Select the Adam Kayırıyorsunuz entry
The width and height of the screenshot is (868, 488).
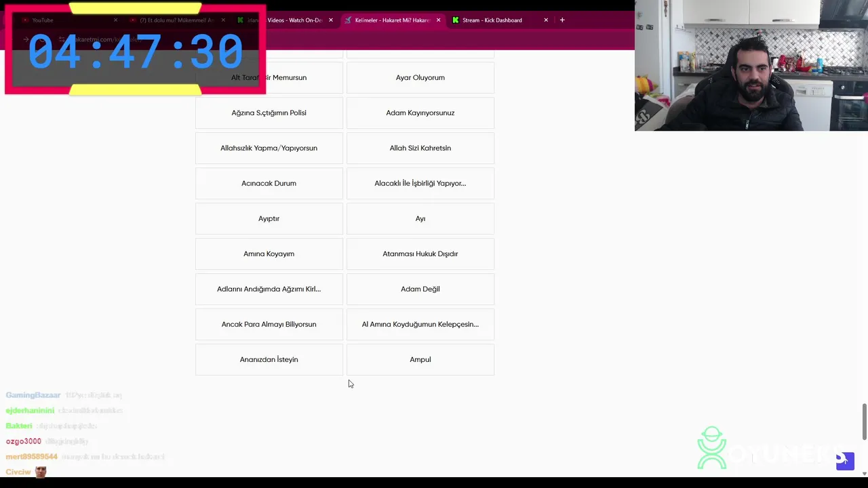click(x=420, y=113)
